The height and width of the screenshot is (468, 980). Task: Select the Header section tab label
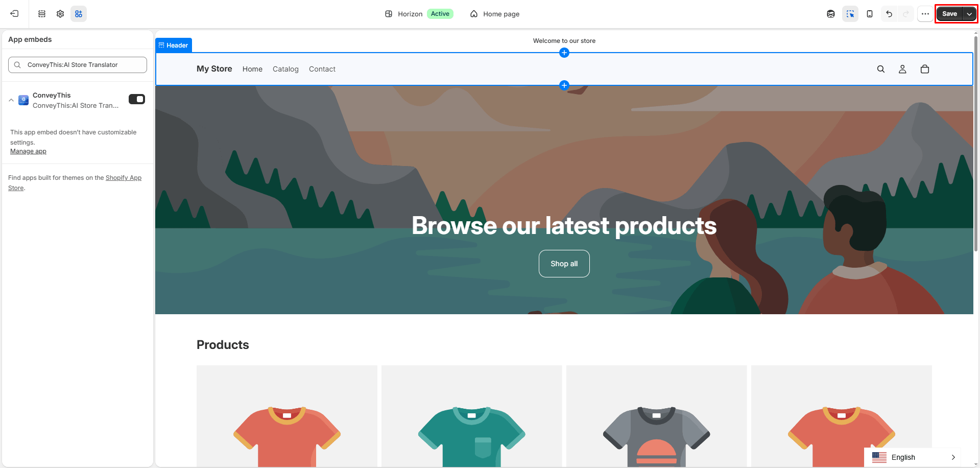174,45
